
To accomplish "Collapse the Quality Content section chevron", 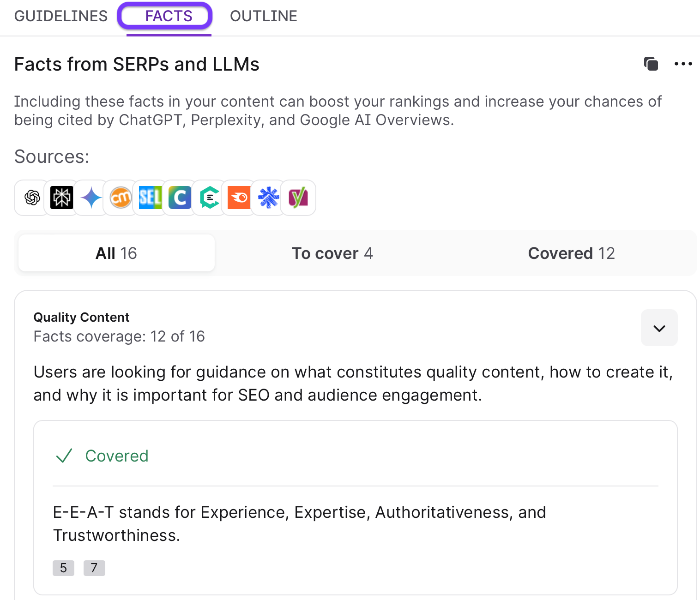I will [659, 328].
